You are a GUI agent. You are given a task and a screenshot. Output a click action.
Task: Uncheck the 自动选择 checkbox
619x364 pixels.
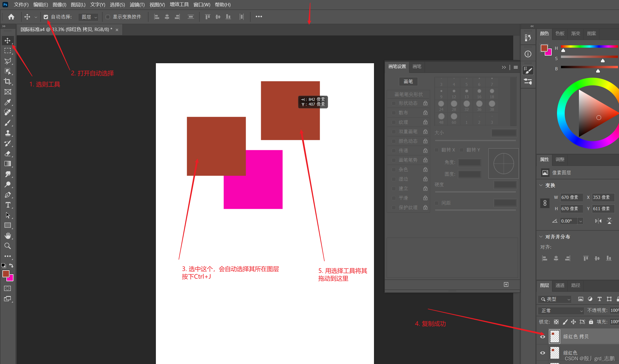tap(46, 17)
